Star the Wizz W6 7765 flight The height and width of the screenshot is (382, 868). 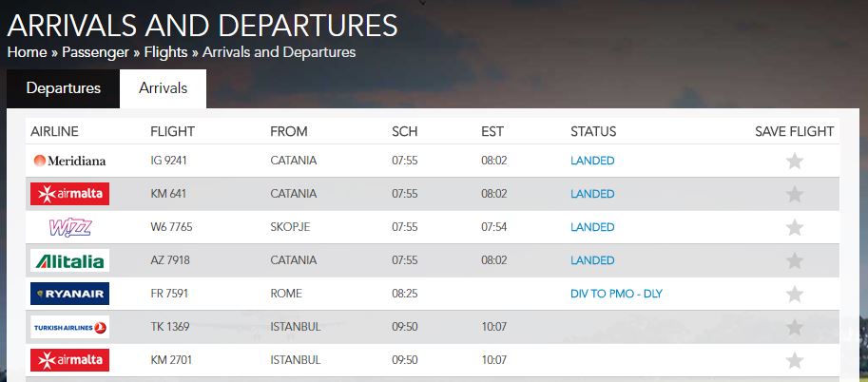click(x=795, y=227)
